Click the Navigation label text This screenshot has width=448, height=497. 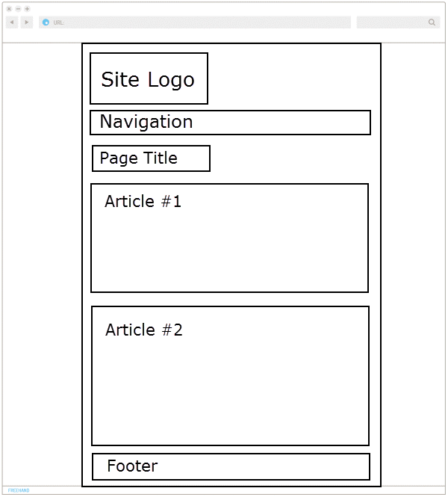point(146,122)
